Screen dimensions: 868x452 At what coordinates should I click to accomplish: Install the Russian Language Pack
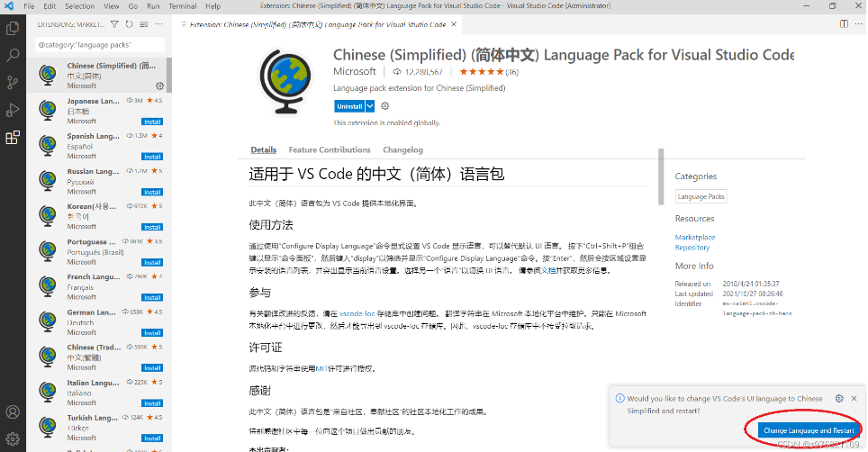[x=152, y=192]
